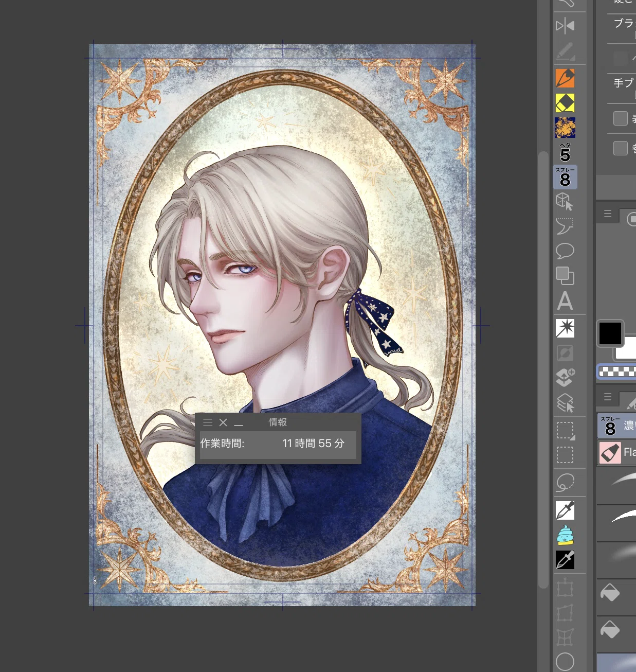Screen dimensions: 636x672
Task: Select the black main color swatch
Action: (x=610, y=333)
